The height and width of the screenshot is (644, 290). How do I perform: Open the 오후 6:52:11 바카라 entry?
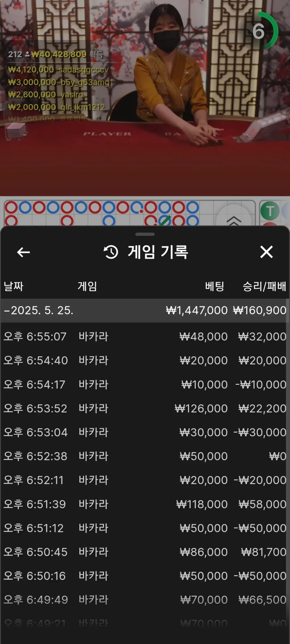pos(145,480)
